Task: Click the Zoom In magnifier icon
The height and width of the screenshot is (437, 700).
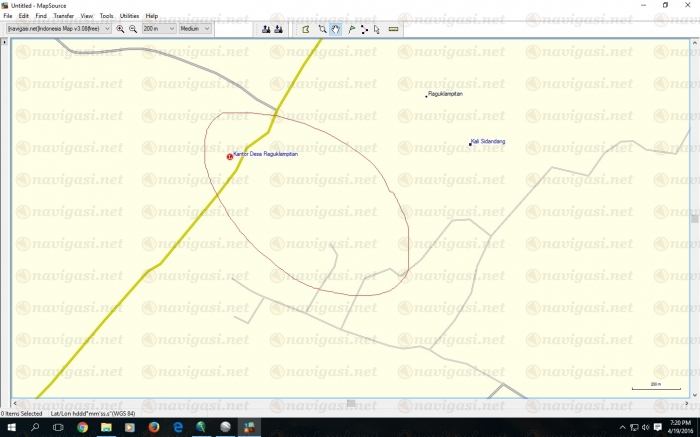Action: pos(120,29)
